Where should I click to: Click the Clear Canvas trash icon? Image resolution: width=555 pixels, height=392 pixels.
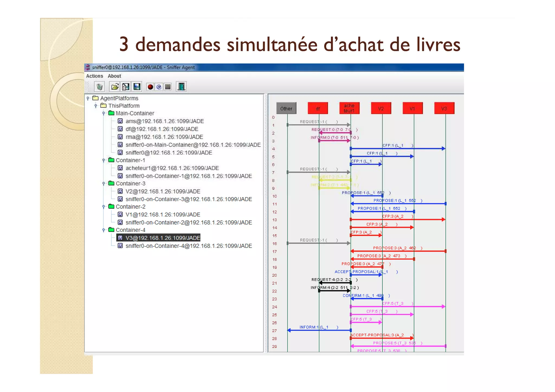pos(99,87)
